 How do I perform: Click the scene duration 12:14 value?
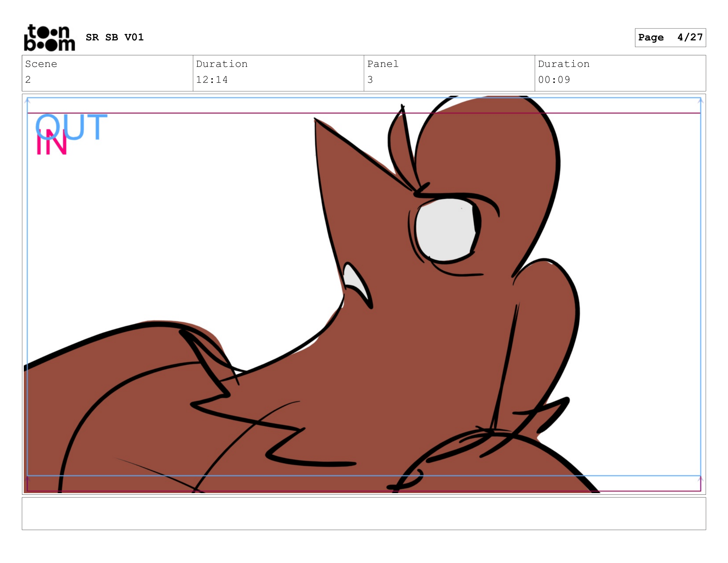212,80
